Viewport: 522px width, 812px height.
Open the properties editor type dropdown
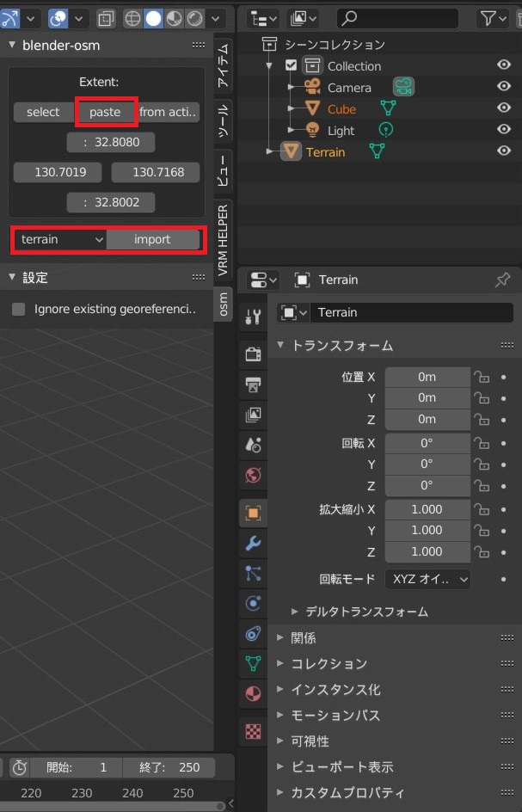pos(262,280)
